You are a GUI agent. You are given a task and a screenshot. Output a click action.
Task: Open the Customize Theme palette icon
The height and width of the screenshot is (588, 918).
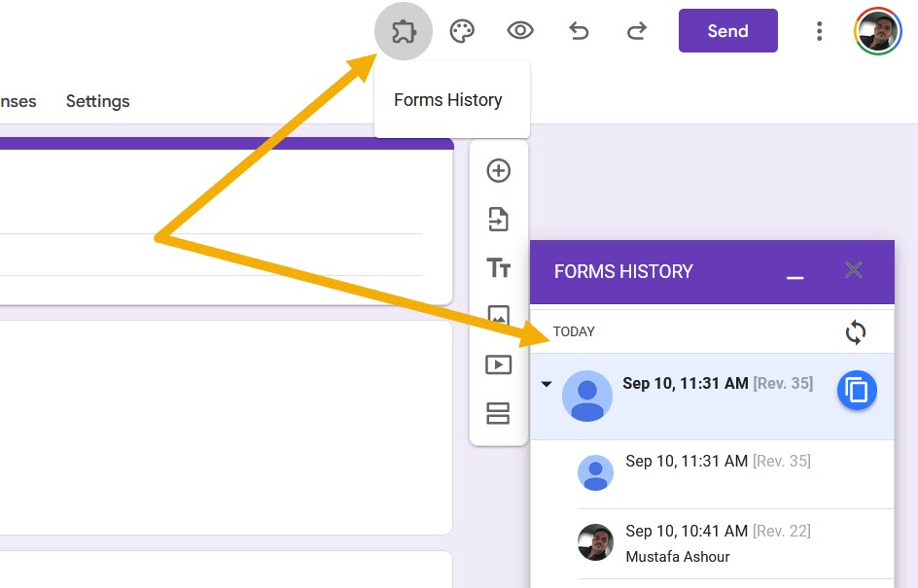pos(462,30)
